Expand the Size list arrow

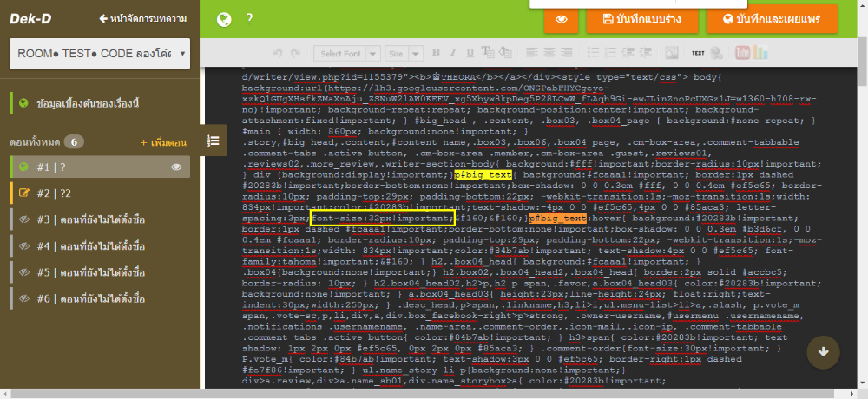coord(417,53)
